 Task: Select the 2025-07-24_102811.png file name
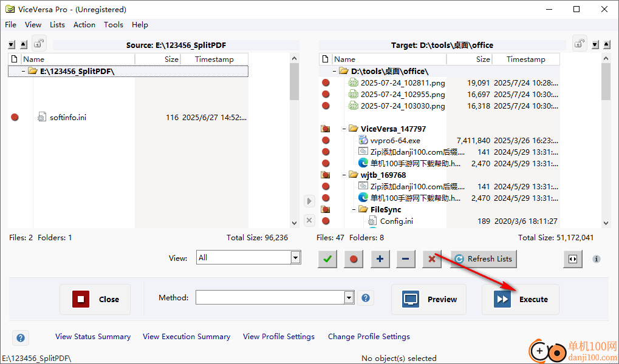403,83
